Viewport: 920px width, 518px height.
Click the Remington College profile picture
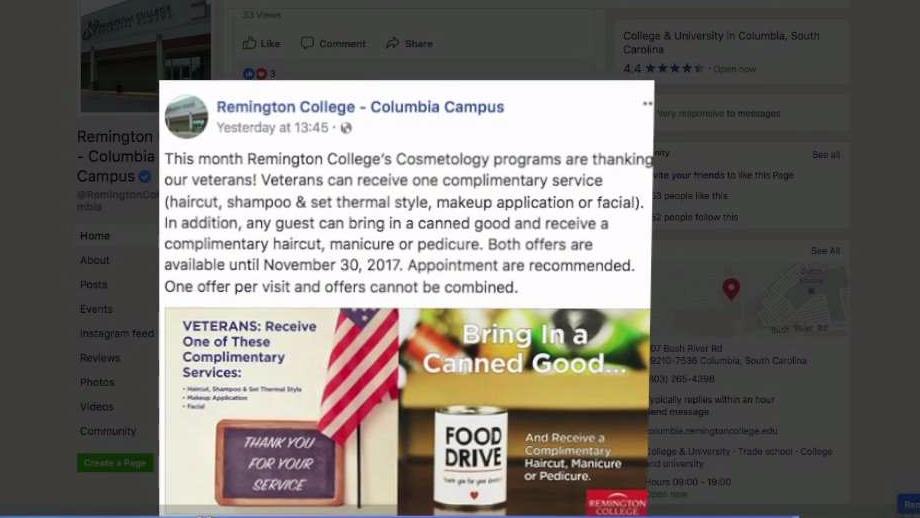click(x=186, y=116)
